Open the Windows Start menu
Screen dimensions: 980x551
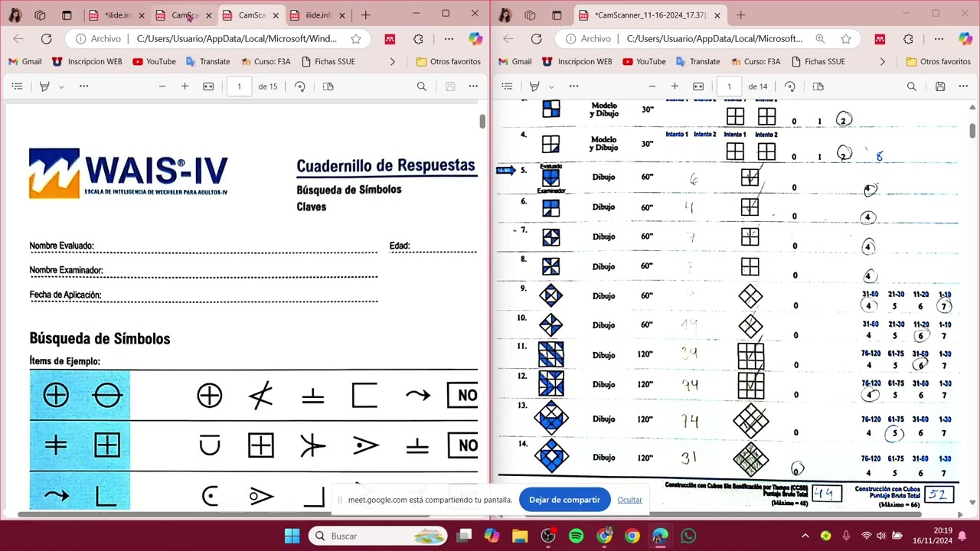[x=292, y=536]
